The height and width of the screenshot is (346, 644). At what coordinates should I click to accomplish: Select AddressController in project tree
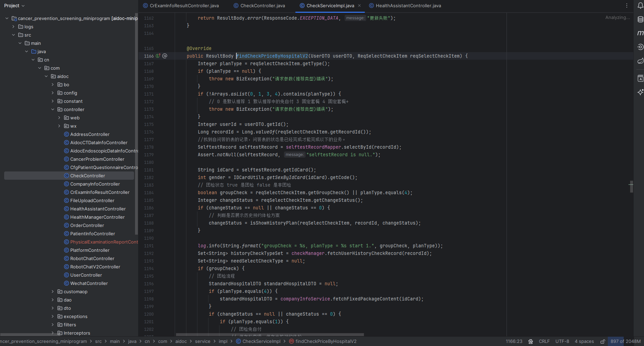pyautogui.click(x=90, y=134)
